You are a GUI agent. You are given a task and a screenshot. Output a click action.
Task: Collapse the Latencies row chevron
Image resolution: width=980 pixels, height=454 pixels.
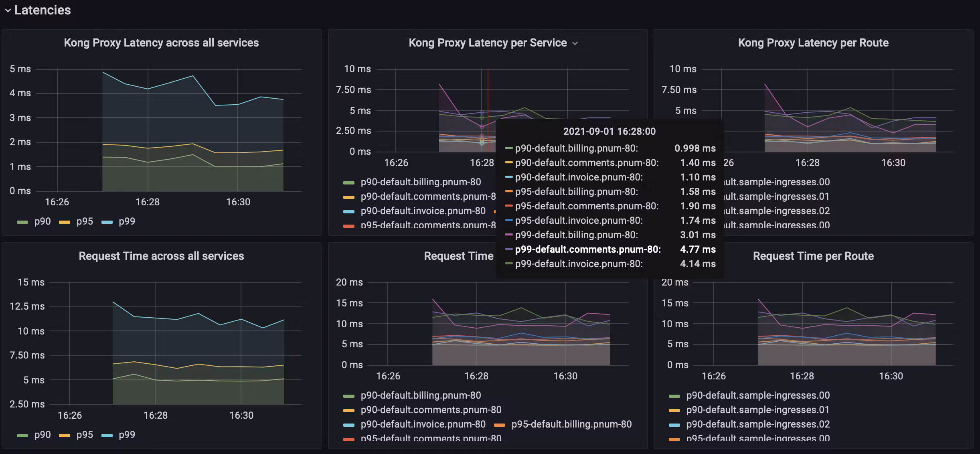tap(8, 10)
